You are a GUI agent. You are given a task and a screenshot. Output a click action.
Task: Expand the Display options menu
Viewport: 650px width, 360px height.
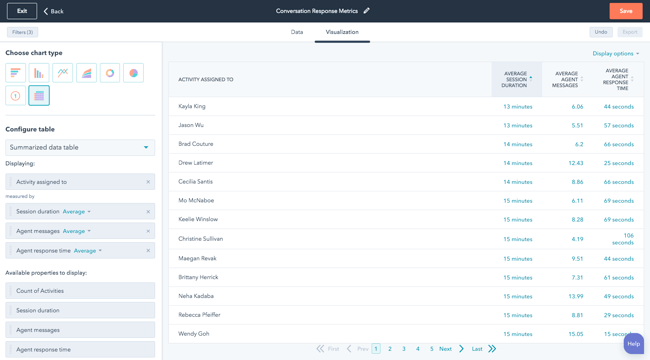(x=616, y=54)
